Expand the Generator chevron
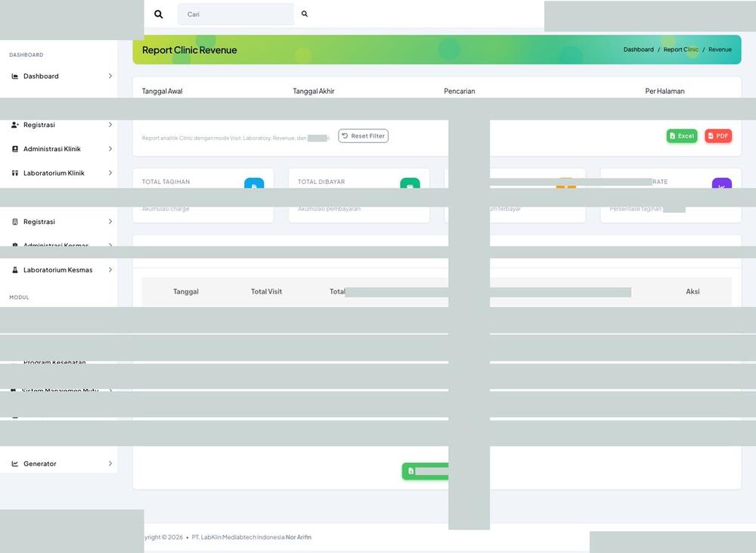 point(110,464)
